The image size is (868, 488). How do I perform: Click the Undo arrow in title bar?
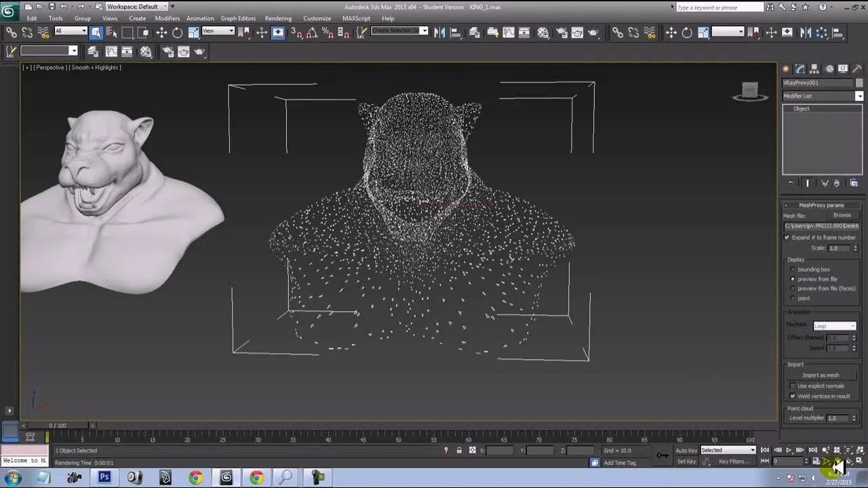(x=64, y=6)
